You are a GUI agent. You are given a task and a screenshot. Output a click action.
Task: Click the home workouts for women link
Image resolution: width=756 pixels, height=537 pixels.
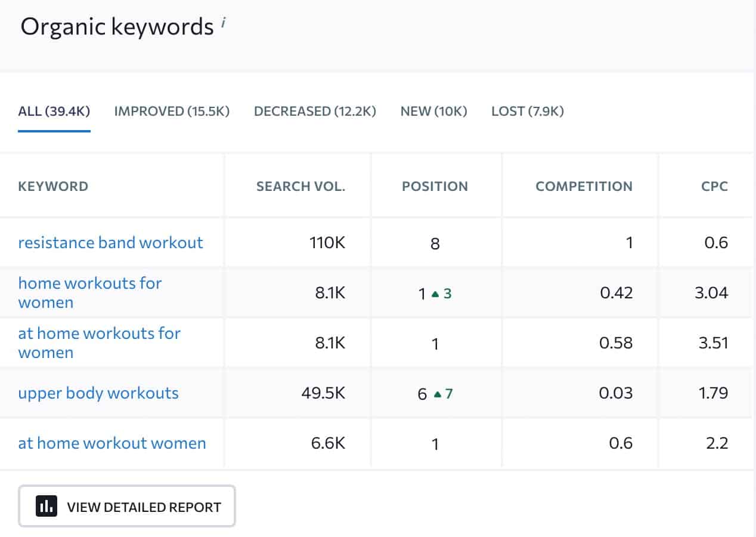[90, 292]
